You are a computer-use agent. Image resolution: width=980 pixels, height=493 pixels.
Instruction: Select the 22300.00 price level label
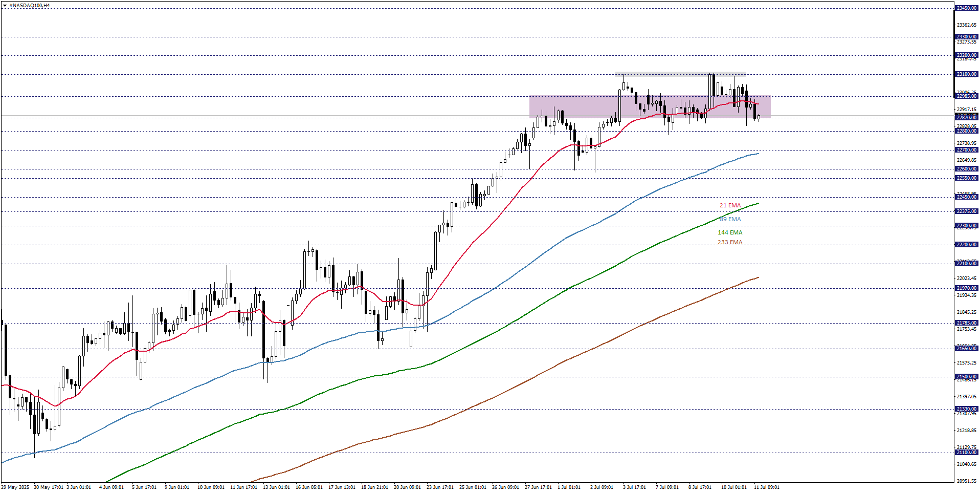click(x=967, y=226)
